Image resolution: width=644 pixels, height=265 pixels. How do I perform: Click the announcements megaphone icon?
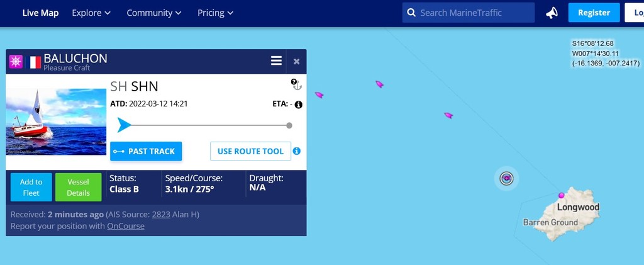(x=552, y=13)
